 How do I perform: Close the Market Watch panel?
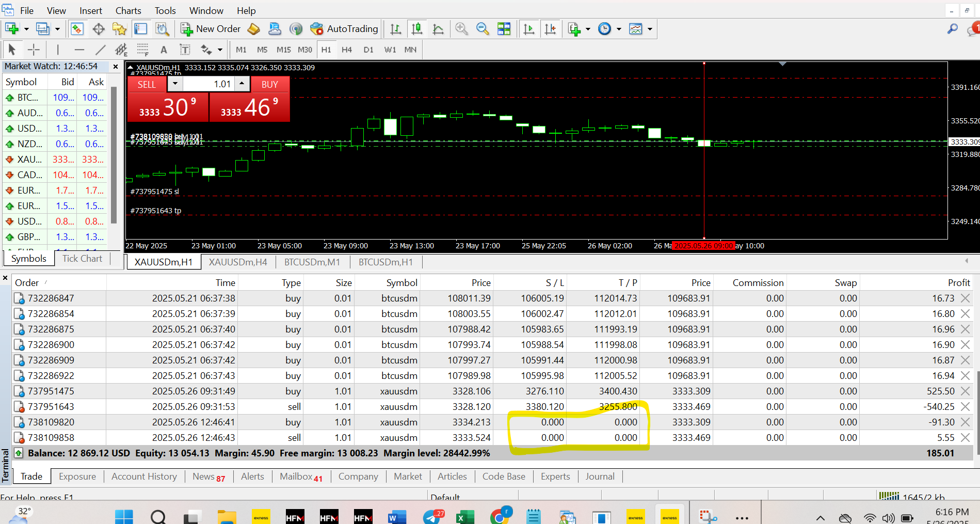coord(116,67)
